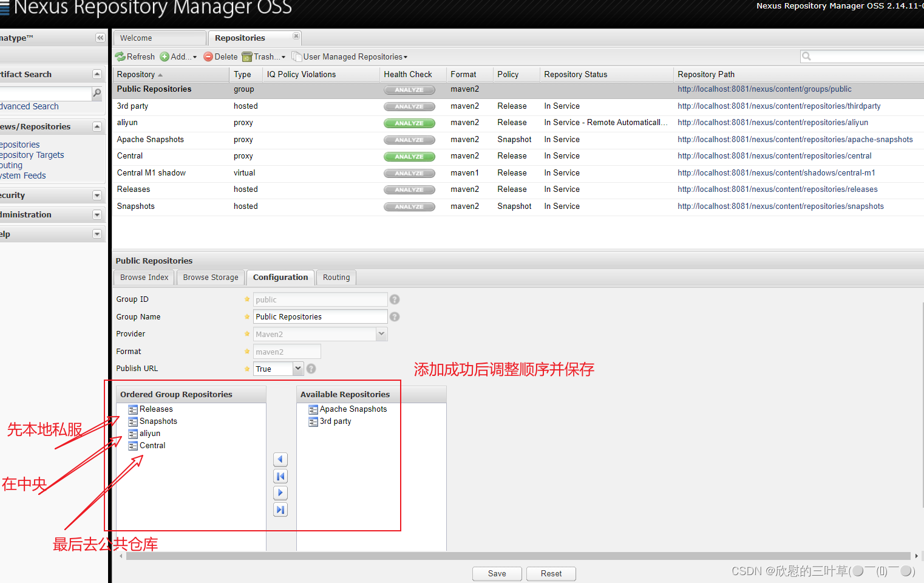Open the Repositories link in the sidebar
The width and height of the screenshot is (924, 583).
click(x=19, y=145)
